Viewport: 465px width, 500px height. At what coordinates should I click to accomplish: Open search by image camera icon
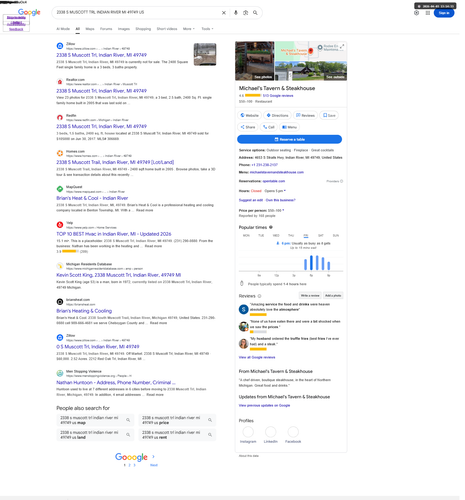coord(246,13)
